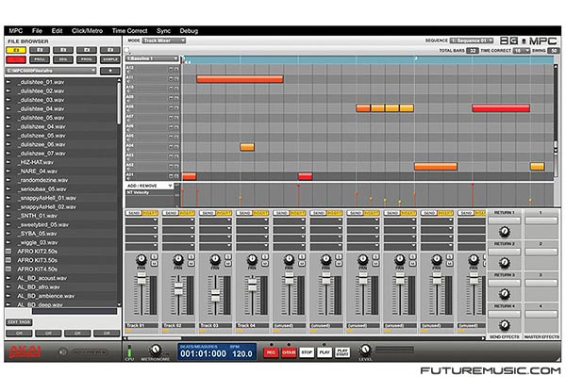Screen dimensions: 566x392
Task: Select the fifth folder shortcut button
Action: point(110,50)
